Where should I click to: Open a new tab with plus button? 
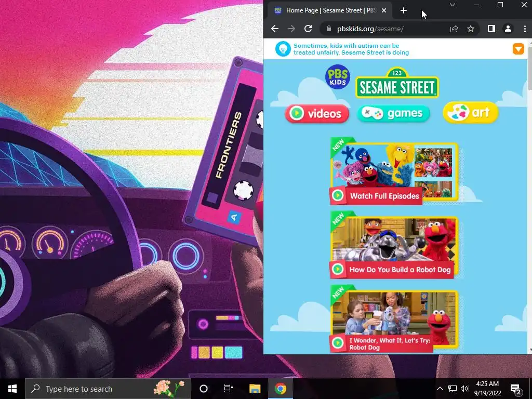(403, 10)
